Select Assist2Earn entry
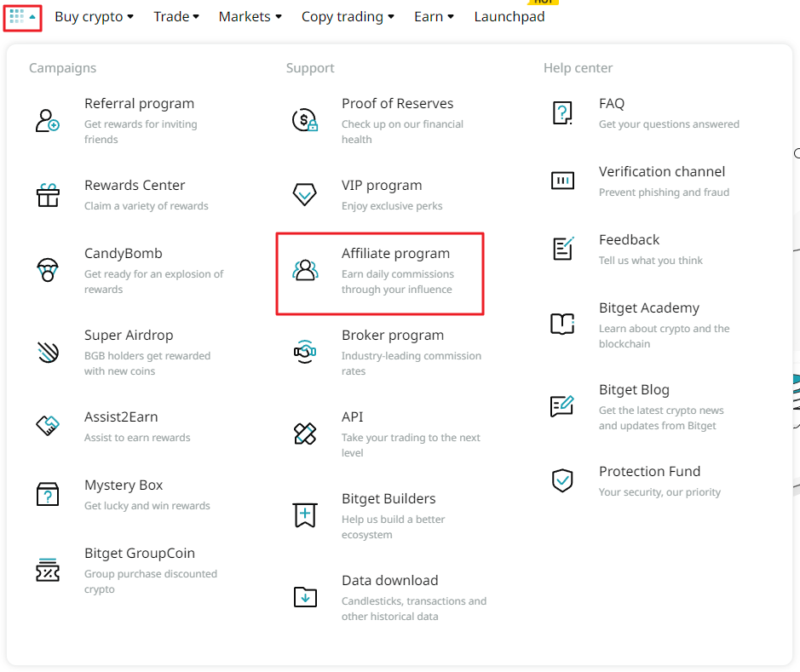This screenshot has width=800, height=672. (121, 417)
